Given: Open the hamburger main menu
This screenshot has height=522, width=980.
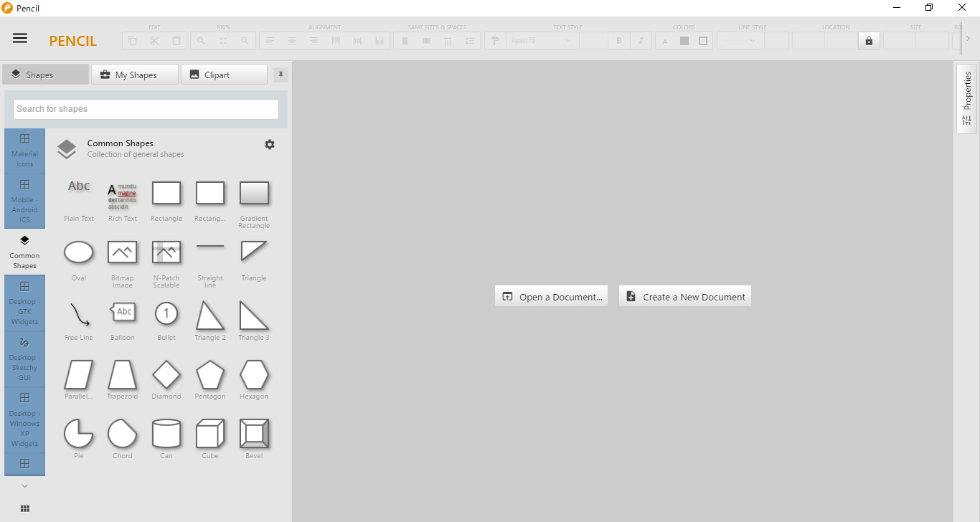Looking at the screenshot, I should point(20,39).
